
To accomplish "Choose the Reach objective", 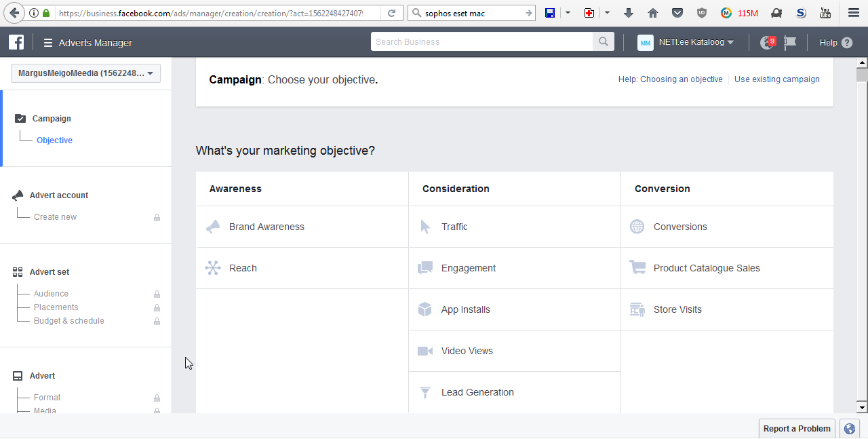I will 243,268.
